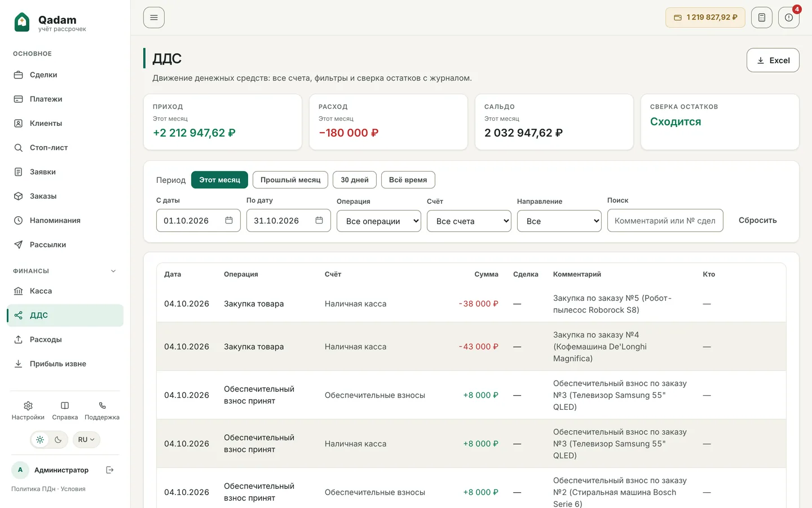Switch to dark theme
Screen dimensions: 812x508
pyautogui.click(x=58, y=440)
